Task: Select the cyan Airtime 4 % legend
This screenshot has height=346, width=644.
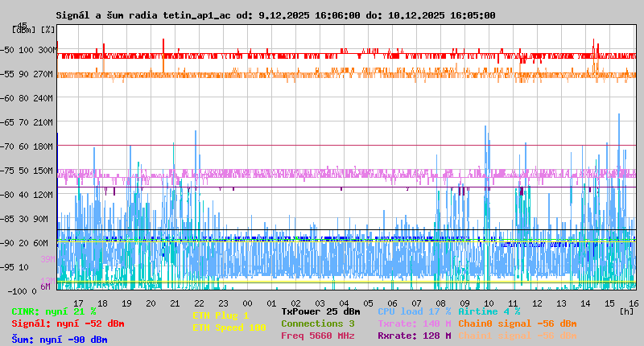Action: (x=489, y=311)
